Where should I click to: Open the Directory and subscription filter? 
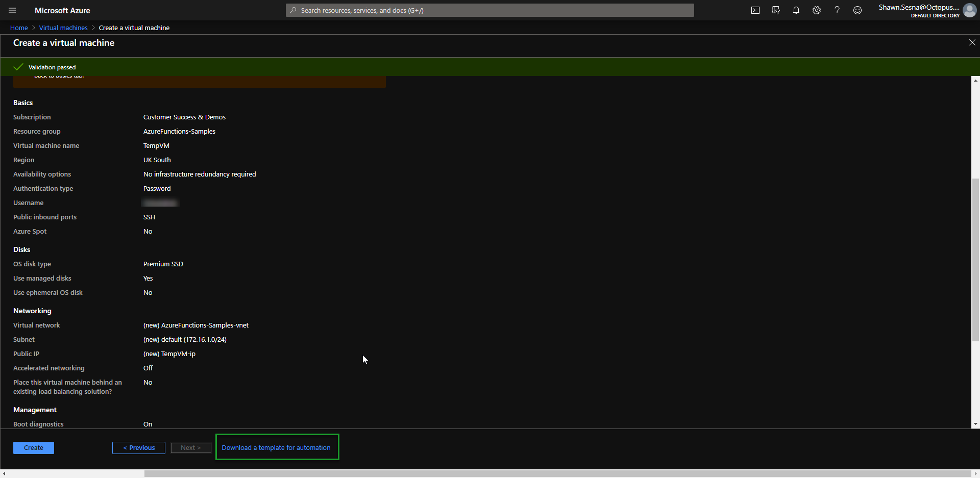pyautogui.click(x=776, y=10)
